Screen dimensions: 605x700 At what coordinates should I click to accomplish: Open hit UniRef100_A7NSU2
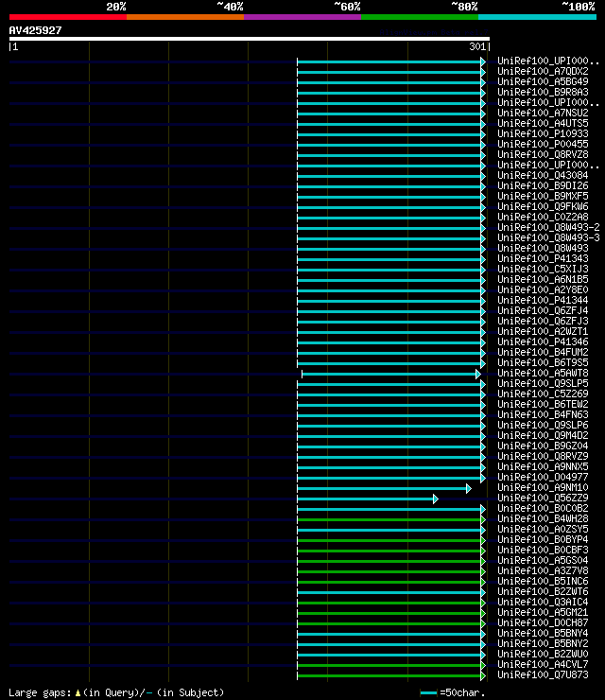543,113
